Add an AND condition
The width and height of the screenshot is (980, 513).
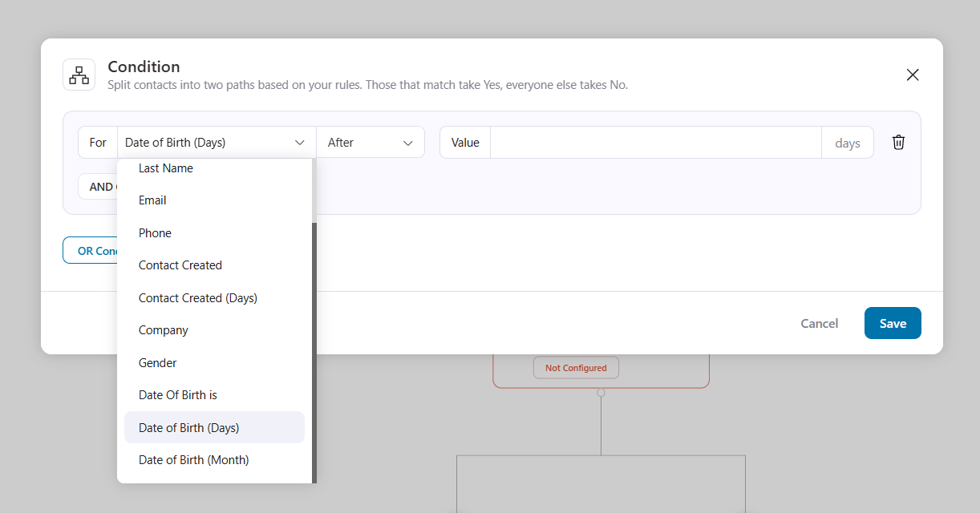[98, 187]
